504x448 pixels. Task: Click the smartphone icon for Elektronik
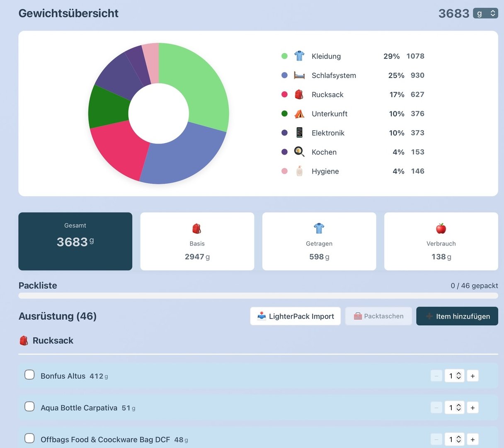point(299,133)
